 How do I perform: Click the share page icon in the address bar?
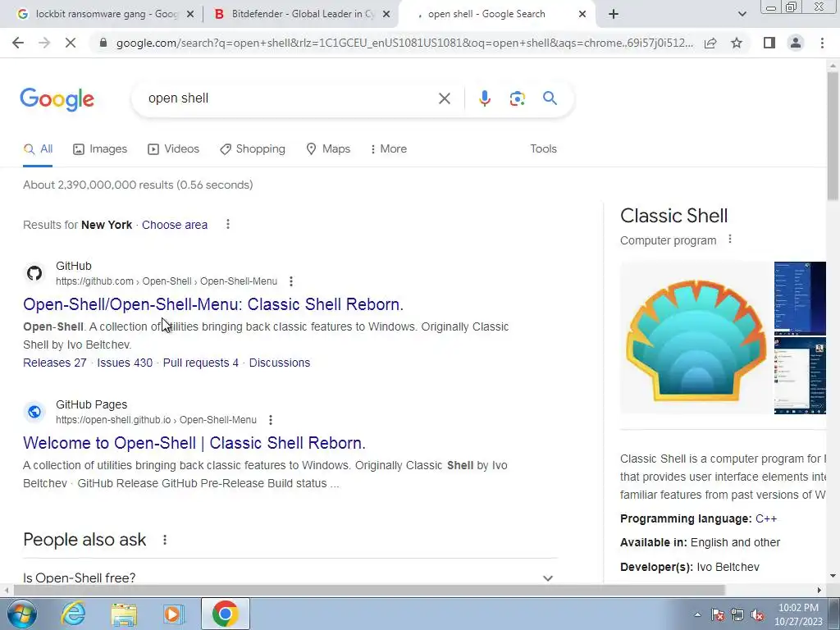pyautogui.click(x=710, y=43)
